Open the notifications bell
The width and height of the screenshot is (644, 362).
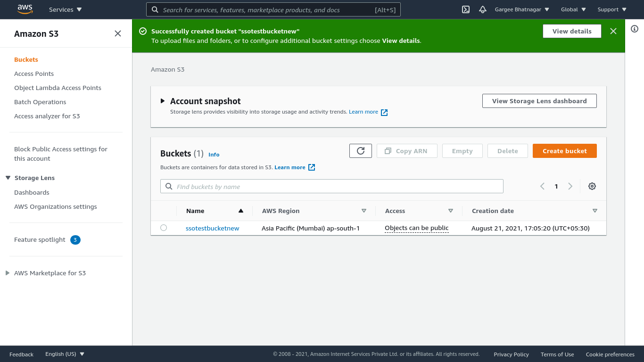click(482, 9)
